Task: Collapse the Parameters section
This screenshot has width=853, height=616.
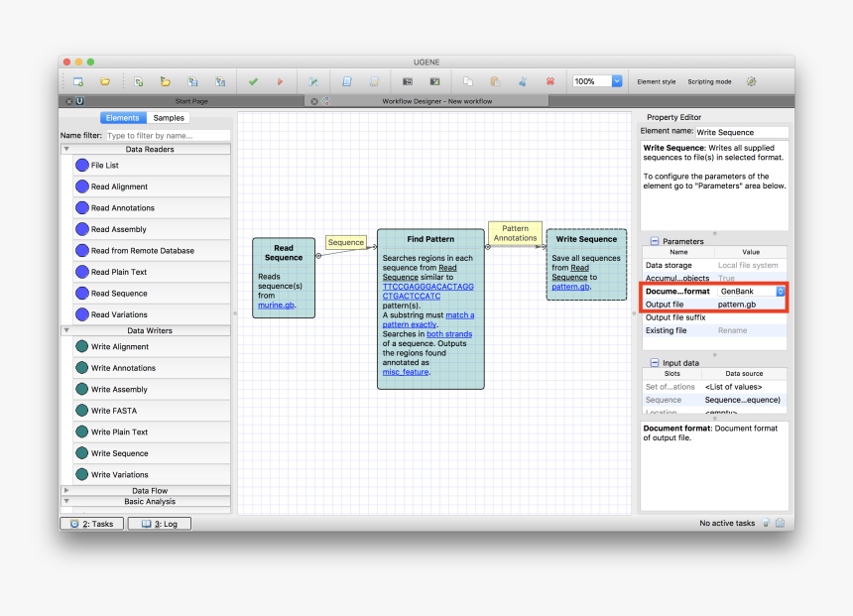Action: pyautogui.click(x=655, y=241)
